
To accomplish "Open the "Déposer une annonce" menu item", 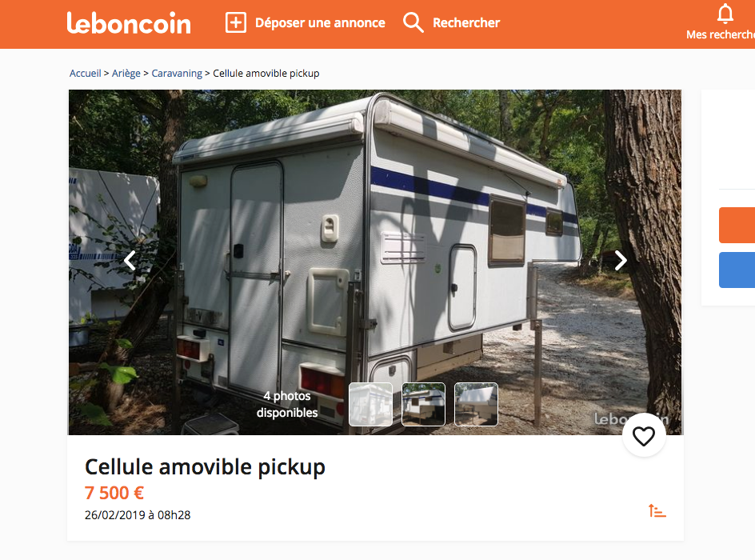I will click(x=320, y=23).
